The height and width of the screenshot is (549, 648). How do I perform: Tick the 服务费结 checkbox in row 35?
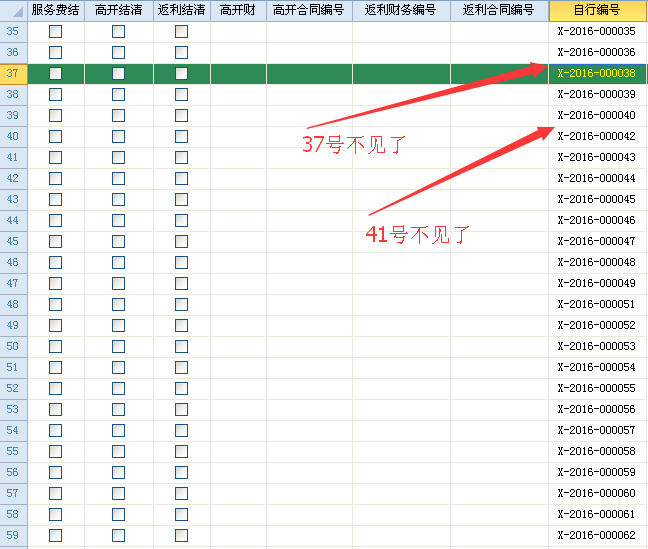(x=55, y=31)
